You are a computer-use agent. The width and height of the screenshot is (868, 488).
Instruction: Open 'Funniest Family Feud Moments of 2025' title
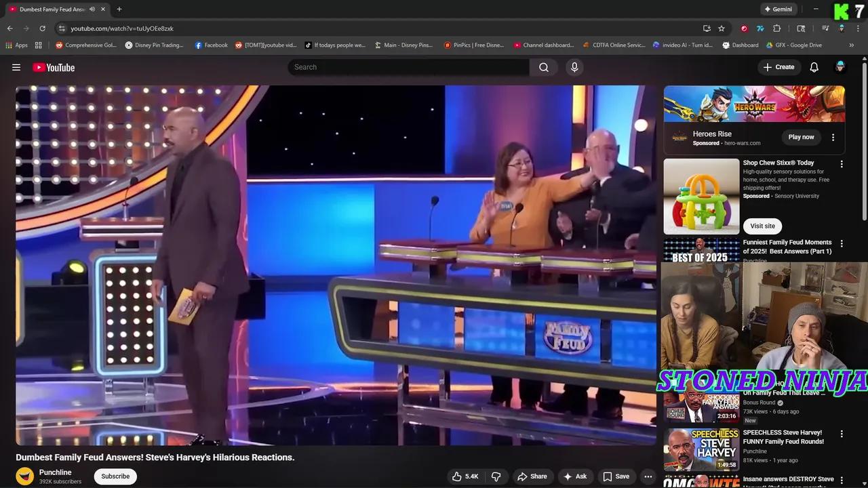point(787,247)
